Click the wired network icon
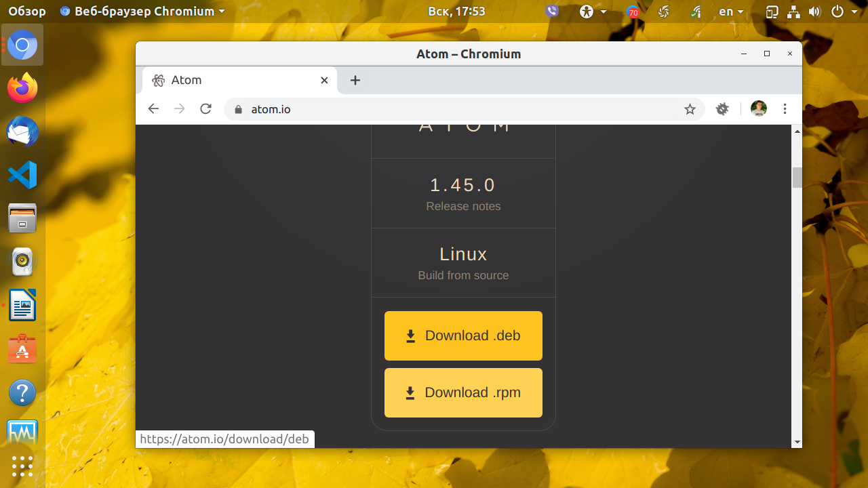This screenshot has width=868, height=488. click(x=793, y=12)
